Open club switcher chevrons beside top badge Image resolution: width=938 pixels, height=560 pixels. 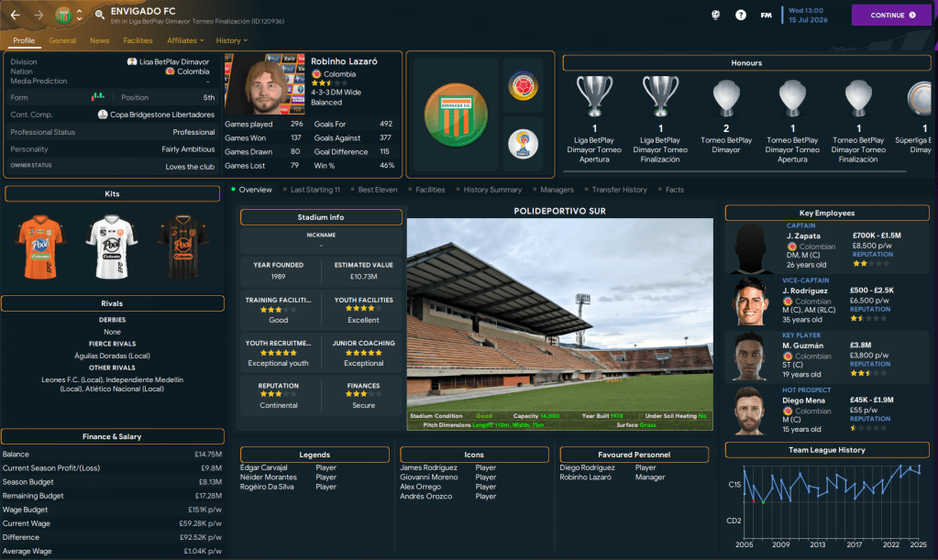pos(79,15)
